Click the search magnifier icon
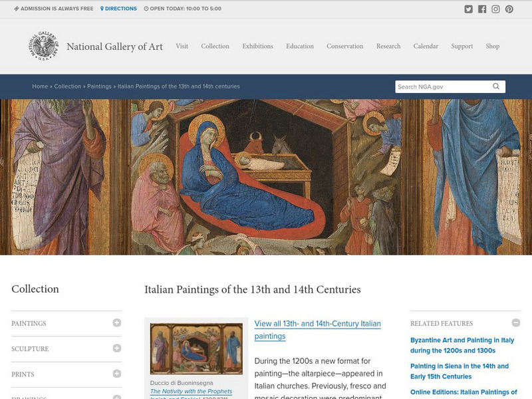532x399 pixels. click(495, 86)
